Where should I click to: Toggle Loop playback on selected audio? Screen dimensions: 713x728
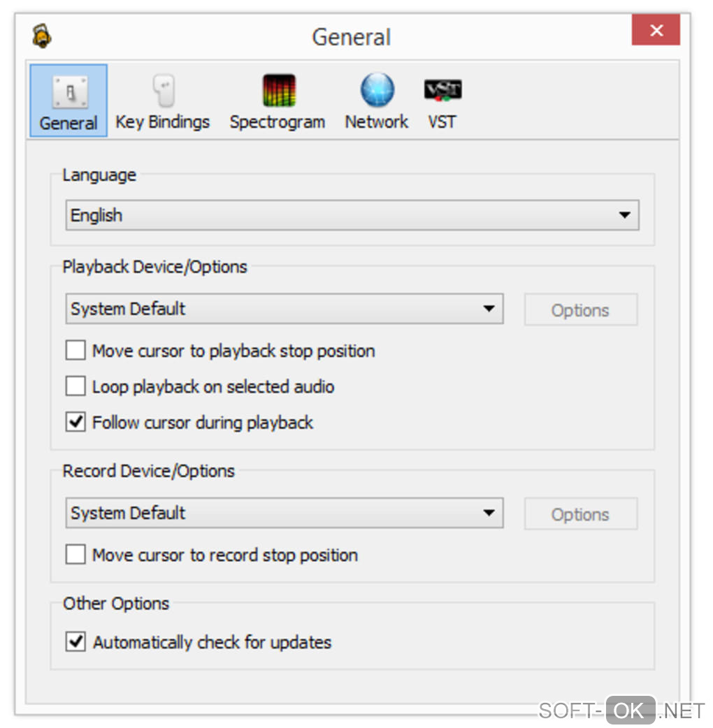point(75,386)
